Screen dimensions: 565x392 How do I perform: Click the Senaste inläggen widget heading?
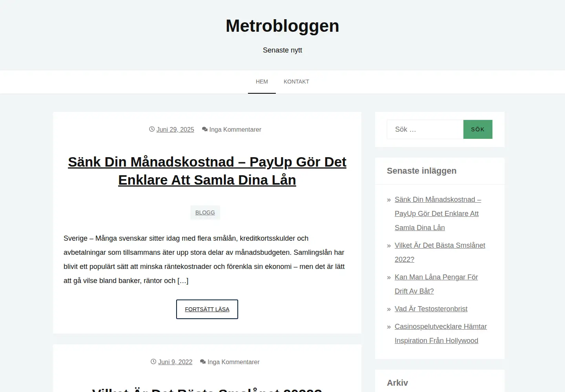click(x=422, y=171)
